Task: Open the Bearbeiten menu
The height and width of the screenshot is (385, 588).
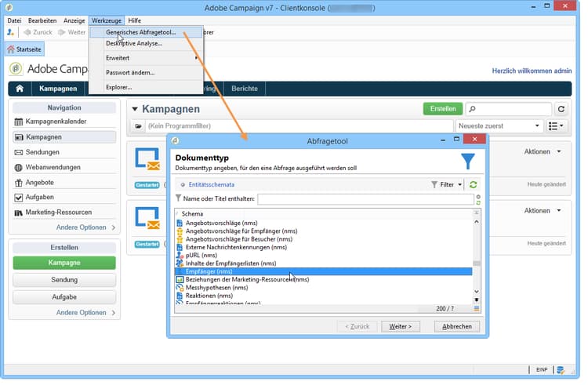Action: 42,20
